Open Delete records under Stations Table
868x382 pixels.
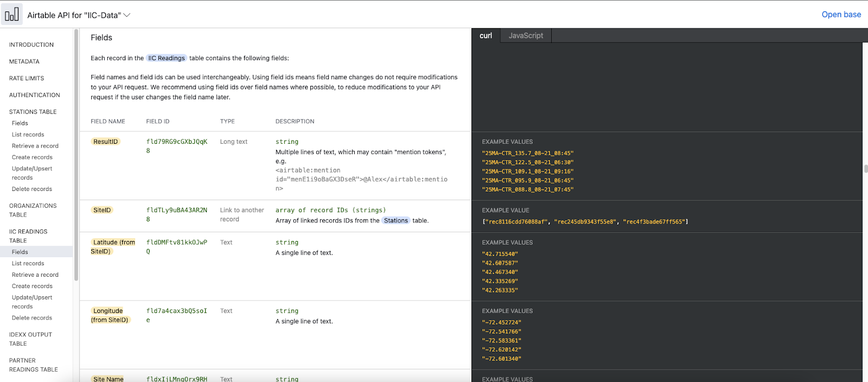[32, 189]
